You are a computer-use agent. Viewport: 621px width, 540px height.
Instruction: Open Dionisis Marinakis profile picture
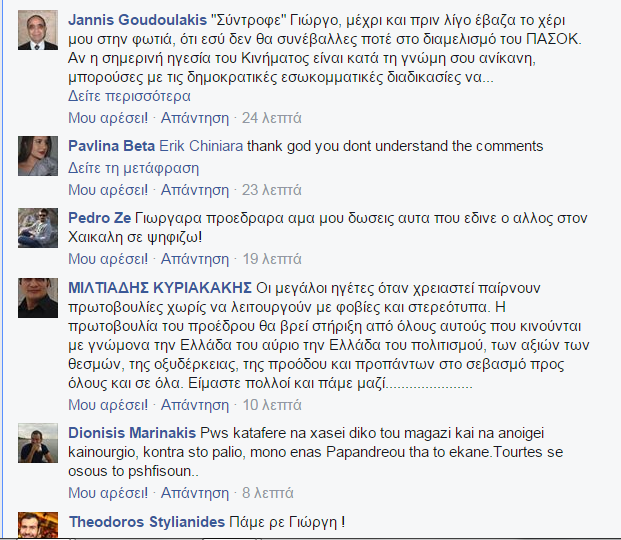point(38,443)
